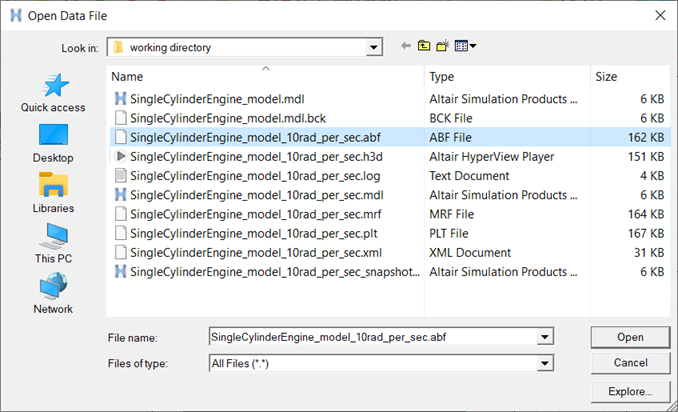The image size is (678, 412).
Task: Click the Explore... button
Action: tap(630, 392)
